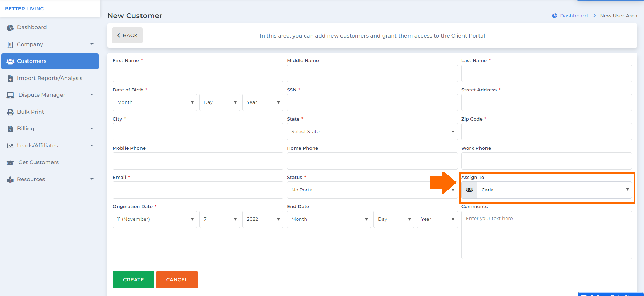644x296 pixels.
Task: Click the green CREATE button
Action: [134, 280]
